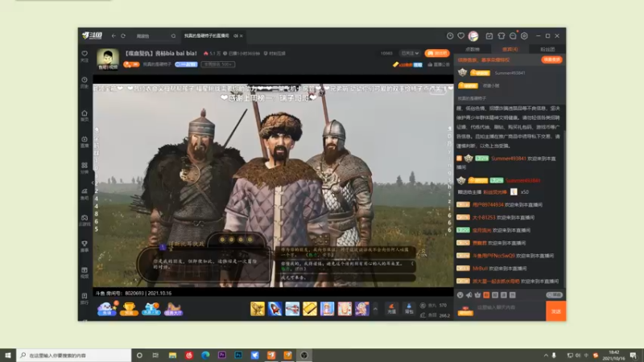The width and height of the screenshot is (644, 362).
Task: Click the weekly rank 500+ badge
Action: click(217, 64)
